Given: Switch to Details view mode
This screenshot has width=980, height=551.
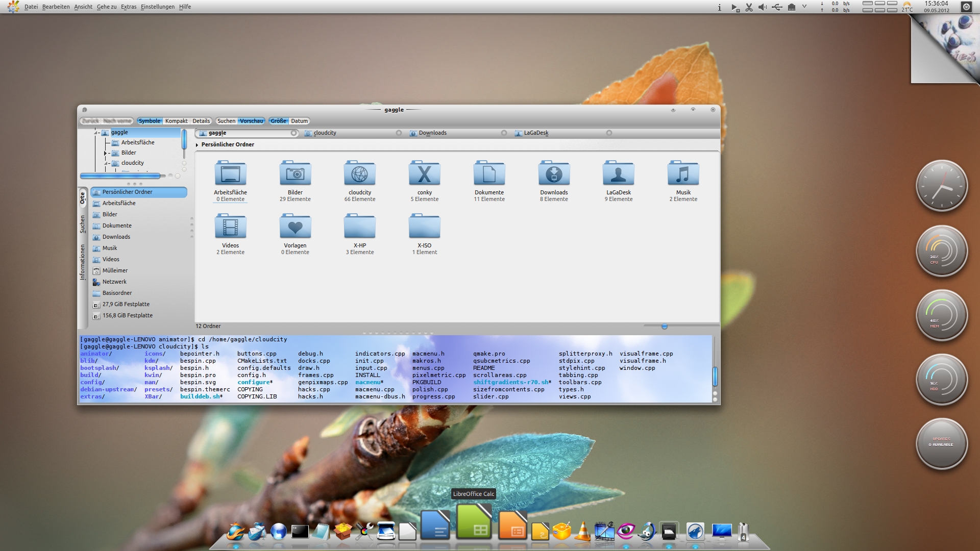Looking at the screenshot, I should pyautogui.click(x=201, y=121).
